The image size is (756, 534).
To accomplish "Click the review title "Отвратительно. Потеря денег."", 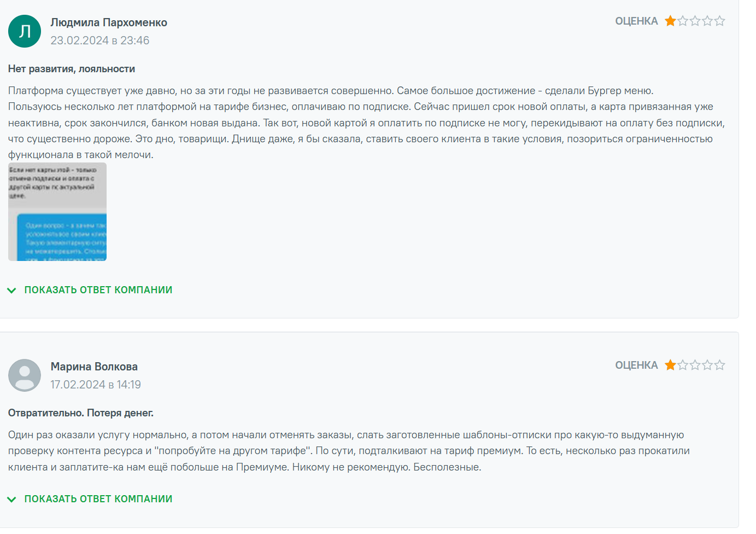I will pos(81,413).
